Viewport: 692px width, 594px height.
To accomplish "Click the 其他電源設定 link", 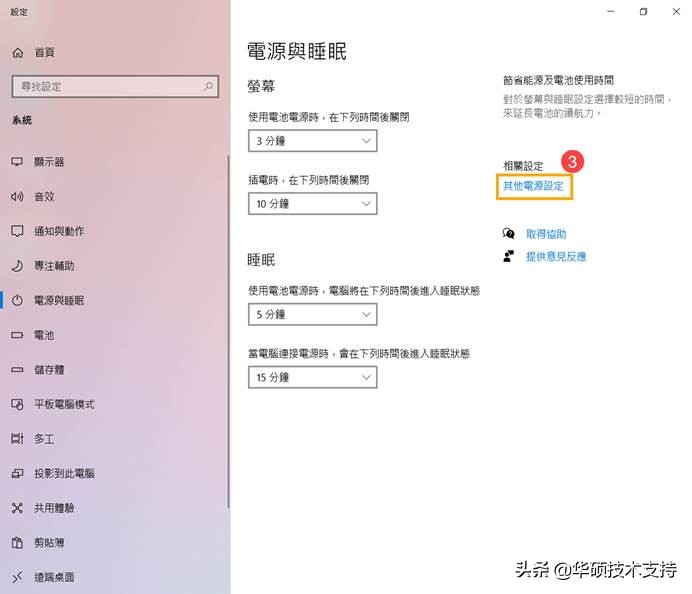I will tap(533, 186).
